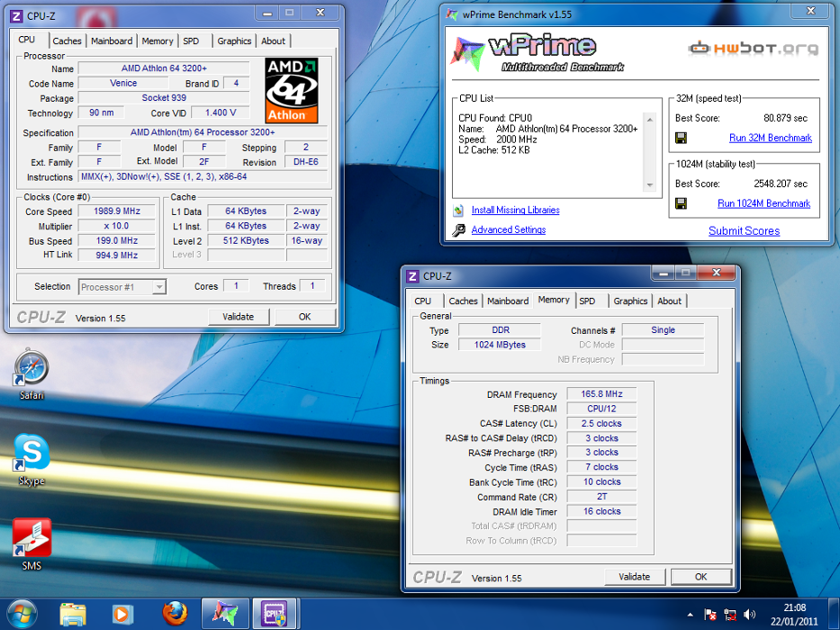The image size is (840, 630).
Task: Open network status tray icon
Action: (729, 615)
